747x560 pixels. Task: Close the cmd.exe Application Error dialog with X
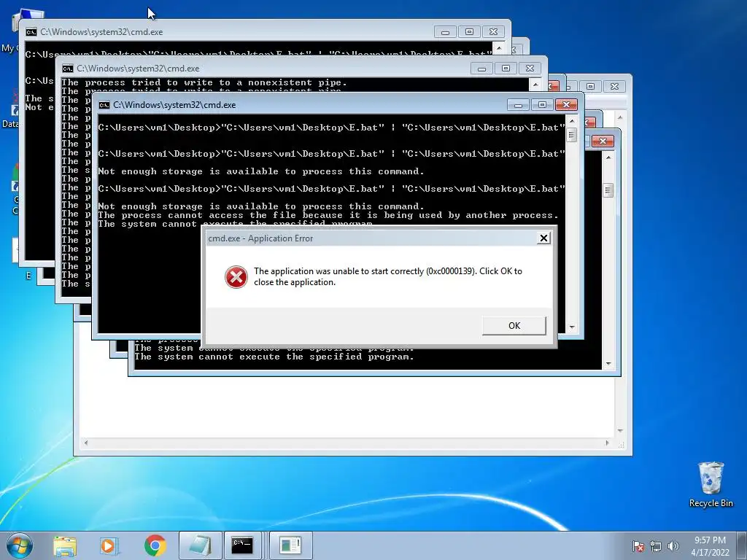click(x=543, y=238)
